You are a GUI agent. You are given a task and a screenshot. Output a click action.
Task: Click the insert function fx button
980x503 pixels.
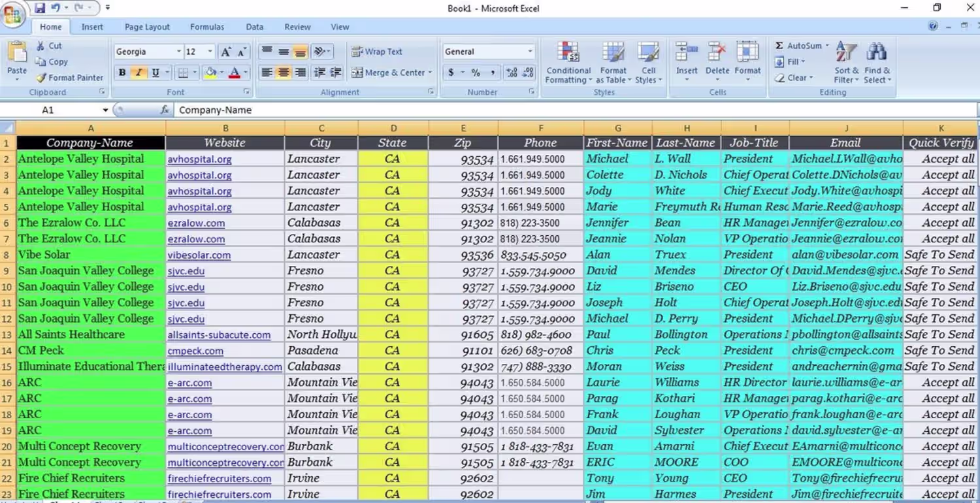tap(165, 110)
